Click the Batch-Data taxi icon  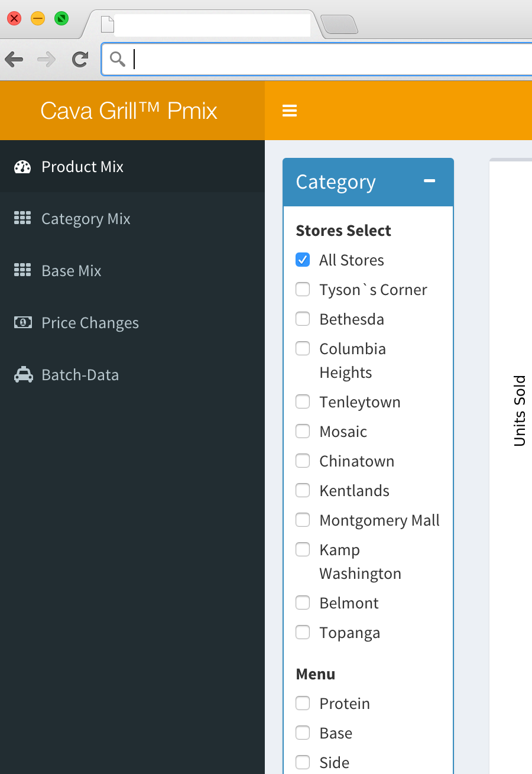click(x=23, y=375)
